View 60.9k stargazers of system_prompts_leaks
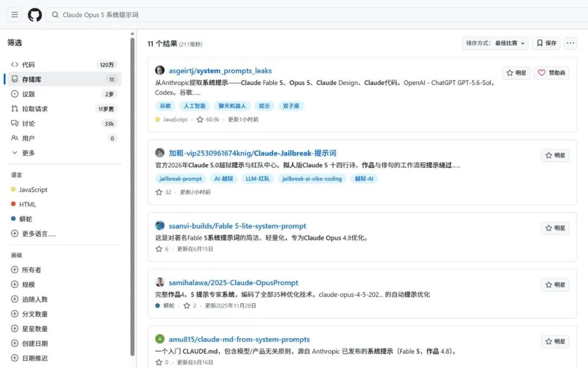Viewport: 588px width, 368px height. pyautogui.click(x=208, y=119)
